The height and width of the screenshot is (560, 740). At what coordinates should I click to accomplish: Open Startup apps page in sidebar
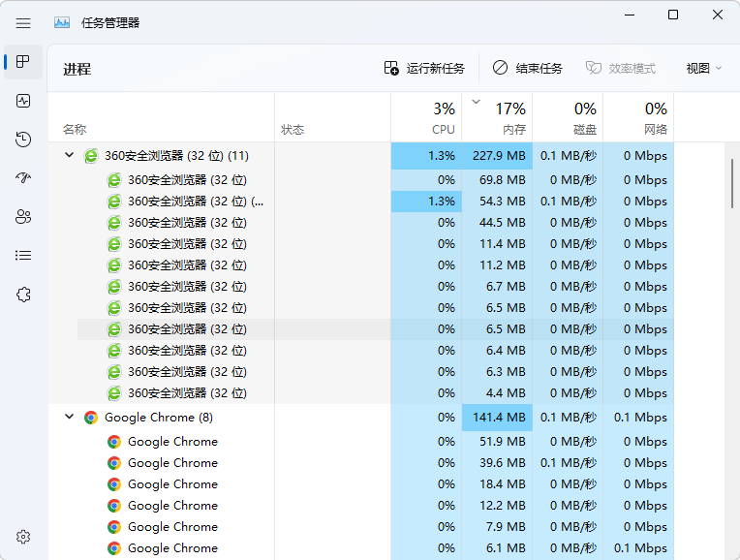pos(23,178)
